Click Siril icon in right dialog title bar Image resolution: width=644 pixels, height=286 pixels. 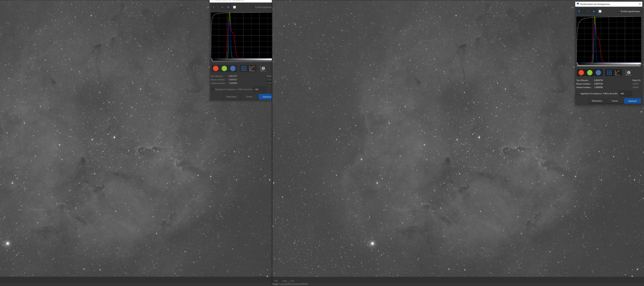coord(578,4)
